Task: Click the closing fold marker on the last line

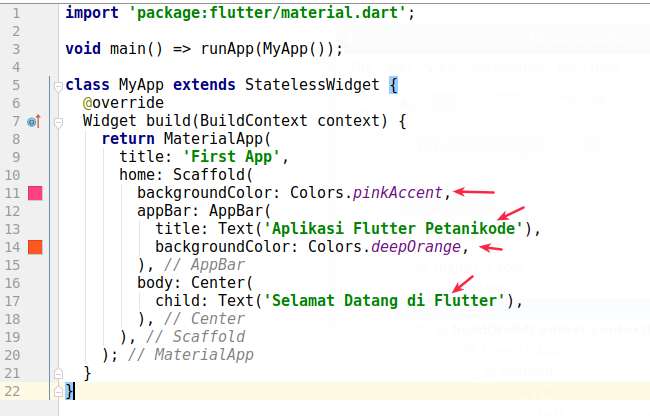Action: click(58, 391)
